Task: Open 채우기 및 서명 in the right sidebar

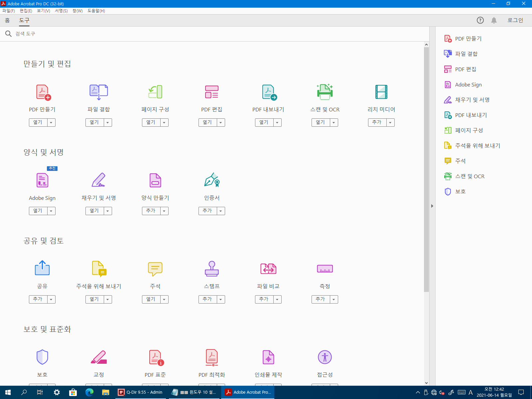Action: click(467, 100)
